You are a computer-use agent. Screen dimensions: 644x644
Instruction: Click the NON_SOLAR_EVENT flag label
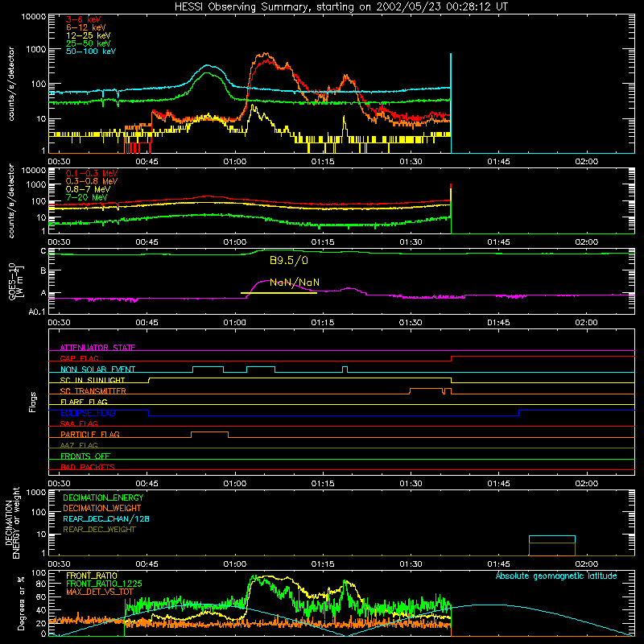[x=97, y=369]
